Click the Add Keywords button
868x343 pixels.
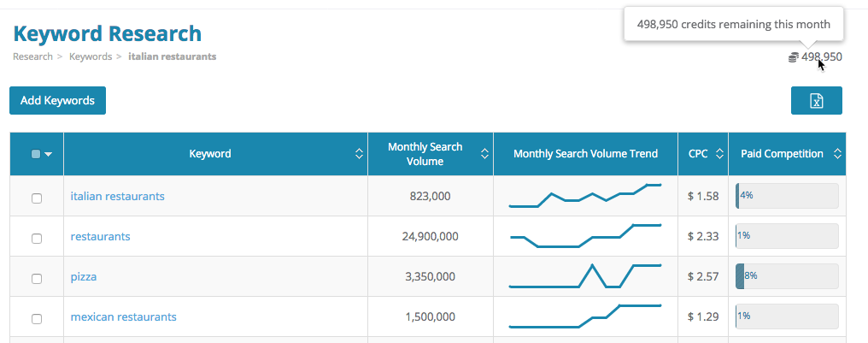point(57,100)
